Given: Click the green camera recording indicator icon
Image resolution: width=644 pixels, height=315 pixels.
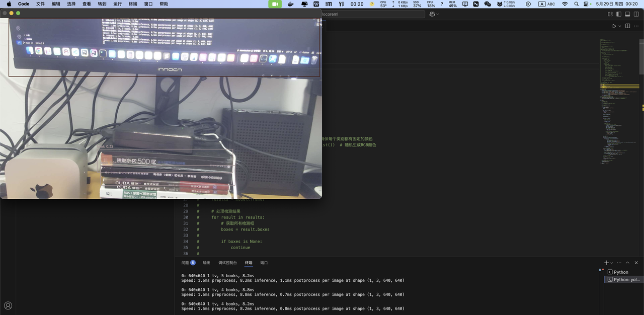Looking at the screenshot, I should [275, 4].
